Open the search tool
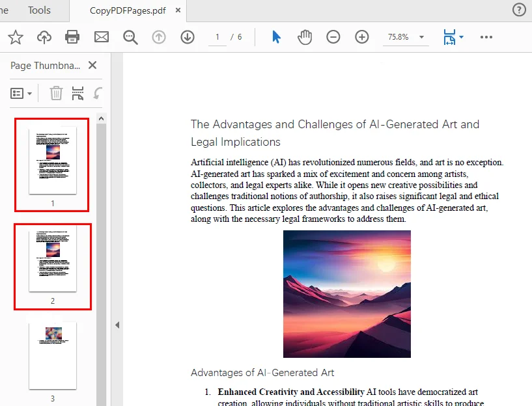The width and height of the screenshot is (532, 406). (x=130, y=37)
